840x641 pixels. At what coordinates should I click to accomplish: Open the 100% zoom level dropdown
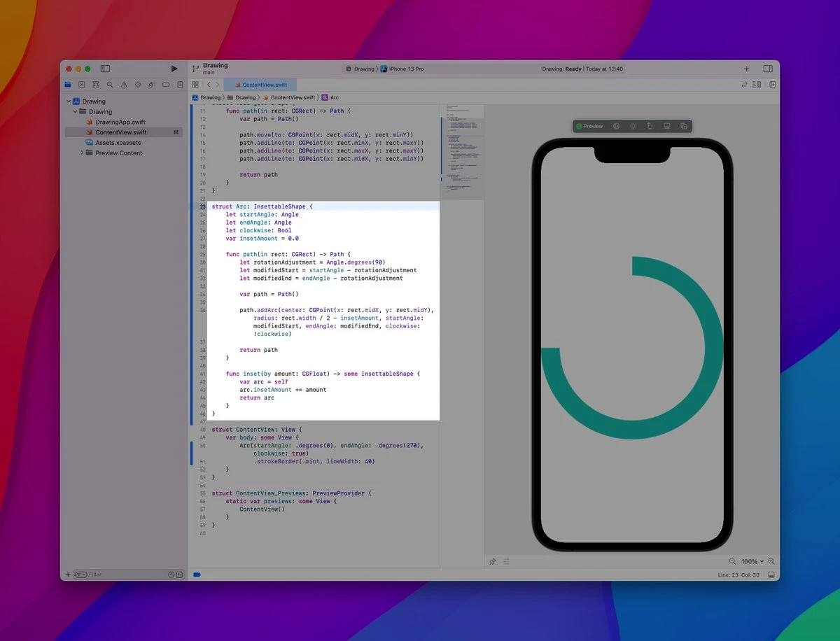coord(752,561)
